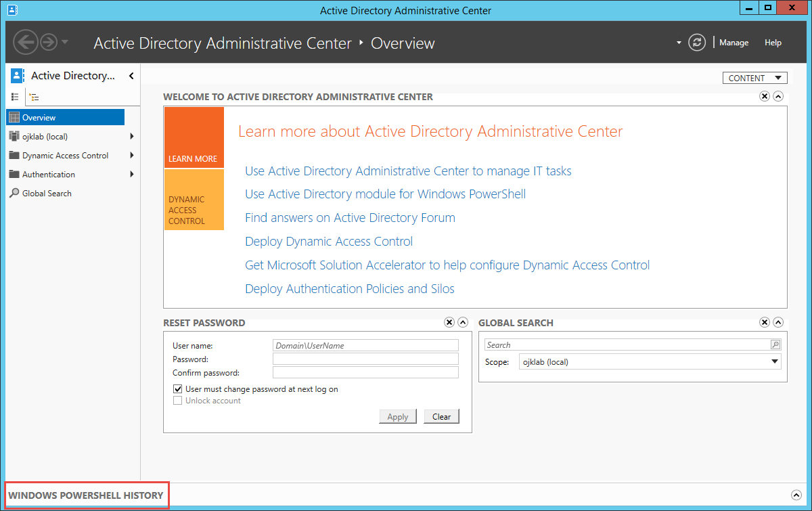Click the refresh icon in header

pyautogui.click(x=696, y=43)
